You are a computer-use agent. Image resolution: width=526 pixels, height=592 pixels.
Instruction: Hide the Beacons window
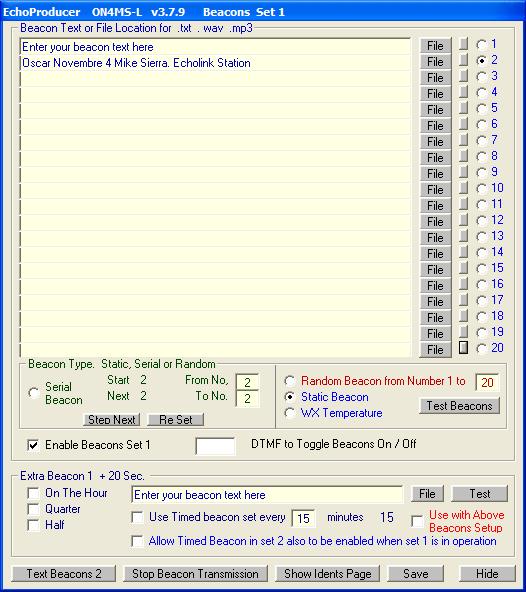click(487, 574)
